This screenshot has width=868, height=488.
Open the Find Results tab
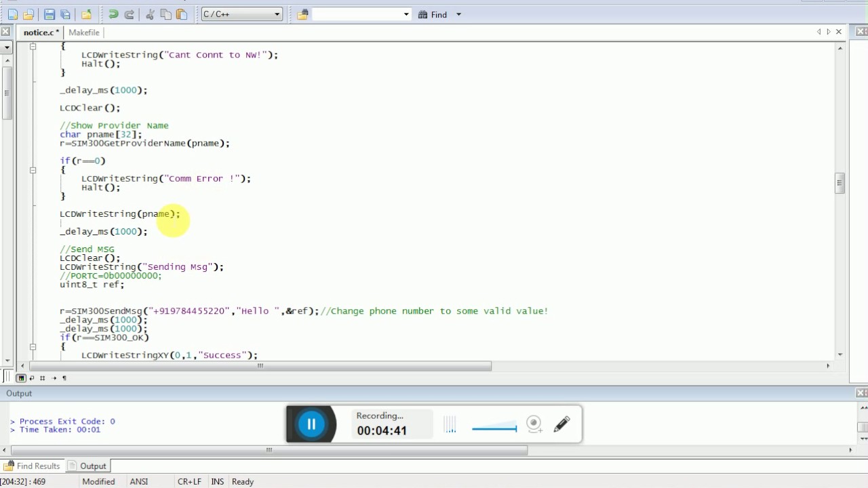32,466
